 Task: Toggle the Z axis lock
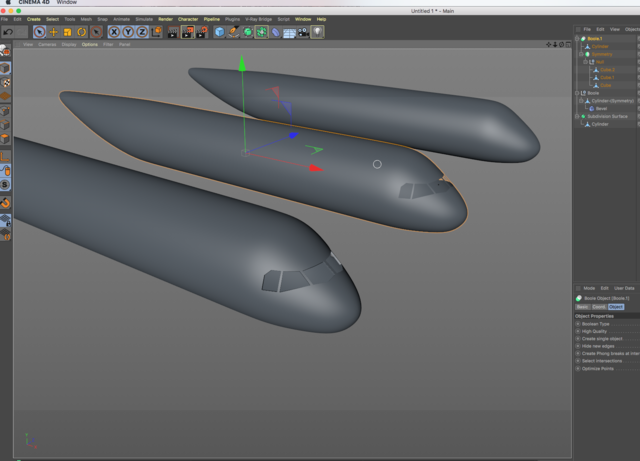(142, 32)
